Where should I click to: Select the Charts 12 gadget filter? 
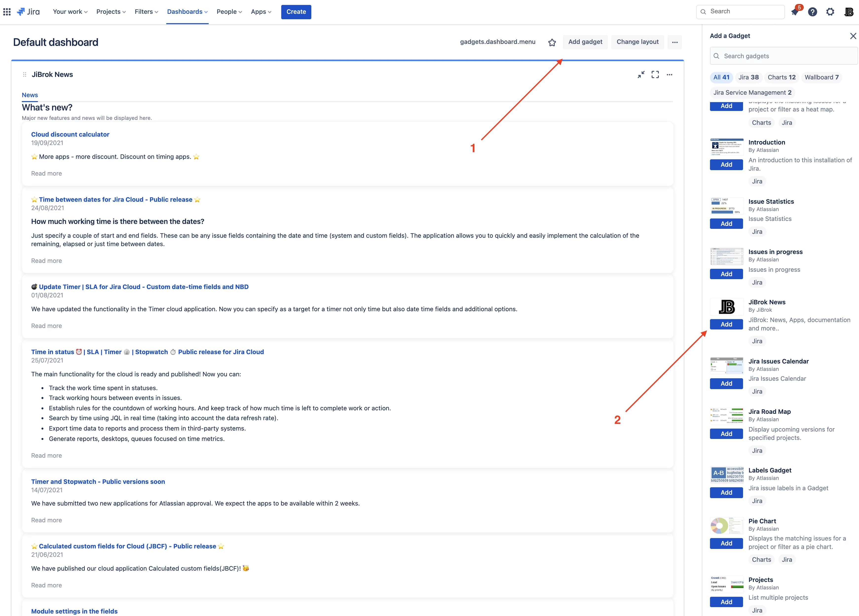(781, 77)
